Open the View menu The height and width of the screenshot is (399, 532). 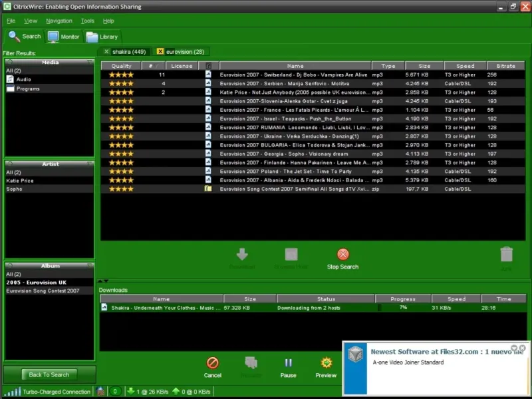pyautogui.click(x=31, y=21)
